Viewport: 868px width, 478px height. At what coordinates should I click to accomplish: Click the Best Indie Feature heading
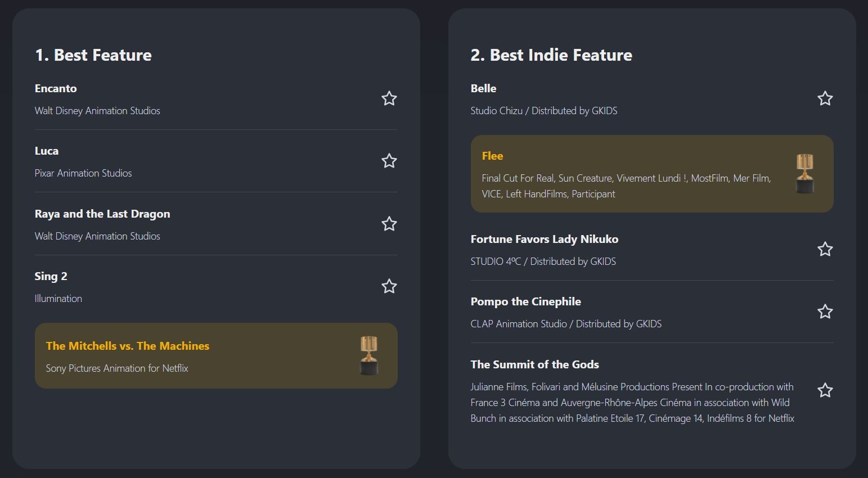click(551, 55)
